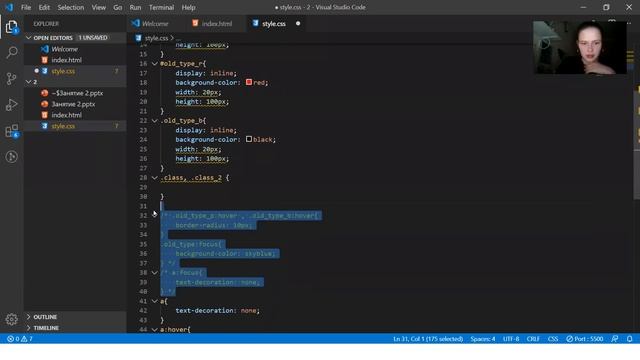
Task: Click the webcam video overlay
Action: pos(580,47)
